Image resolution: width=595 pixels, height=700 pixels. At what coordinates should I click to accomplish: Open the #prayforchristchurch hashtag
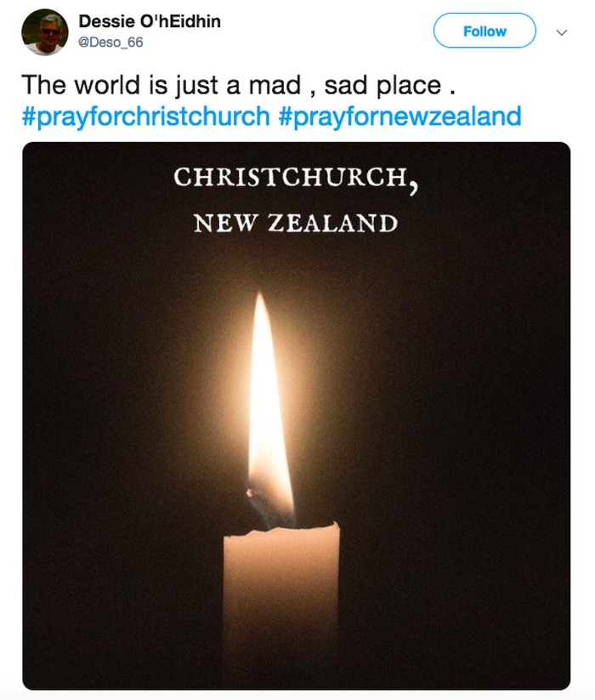point(144,116)
